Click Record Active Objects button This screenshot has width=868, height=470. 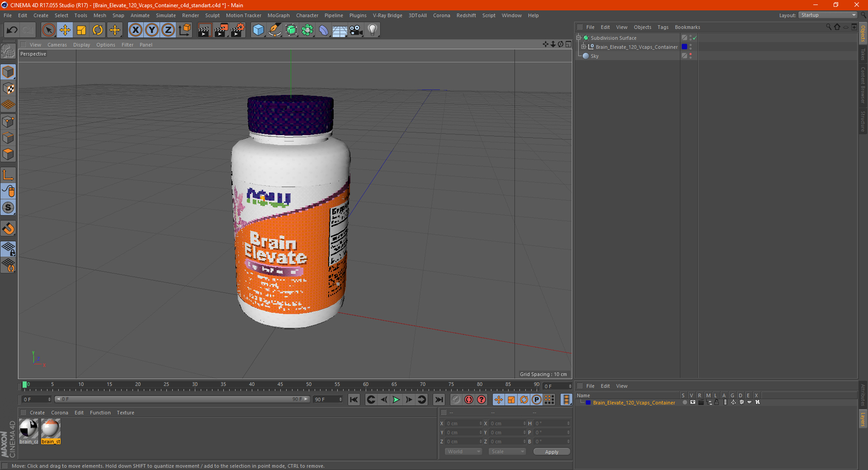click(x=456, y=399)
